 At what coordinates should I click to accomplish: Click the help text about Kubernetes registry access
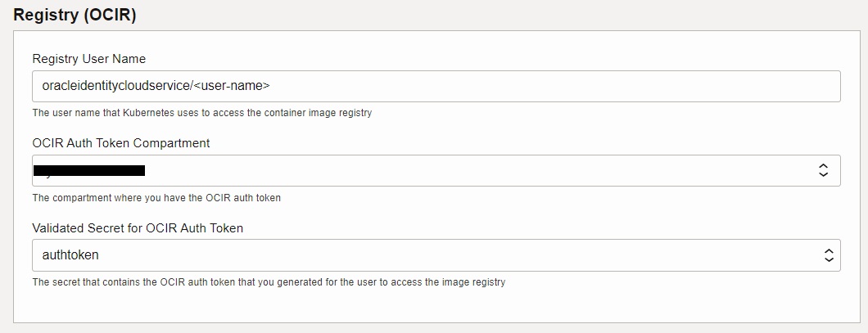pos(201,113)
